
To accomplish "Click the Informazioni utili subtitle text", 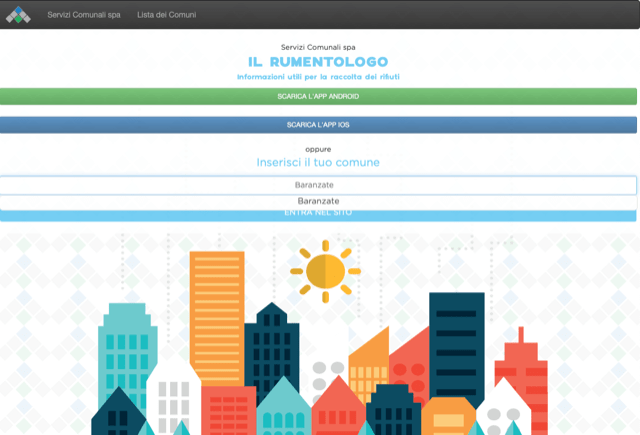I will pyautogui.click(x=318, y=77).
